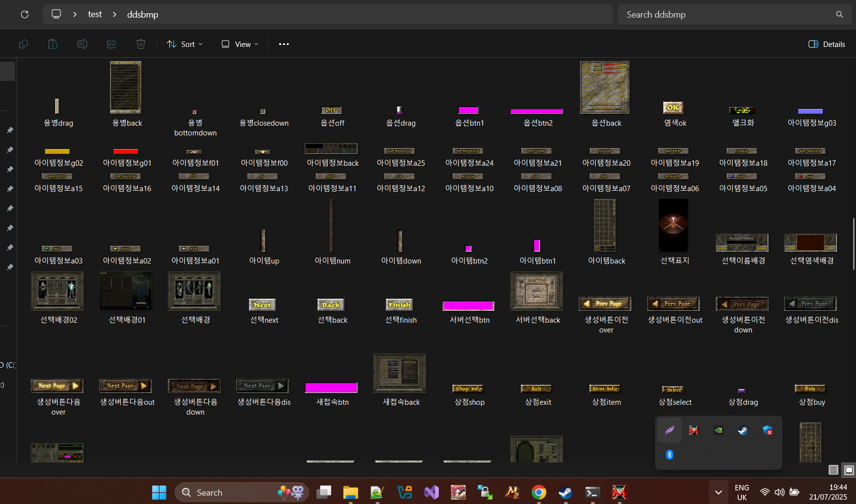Switch to large thumbnails view at bottom right
856x504 pixels.
tap(849, 470)
